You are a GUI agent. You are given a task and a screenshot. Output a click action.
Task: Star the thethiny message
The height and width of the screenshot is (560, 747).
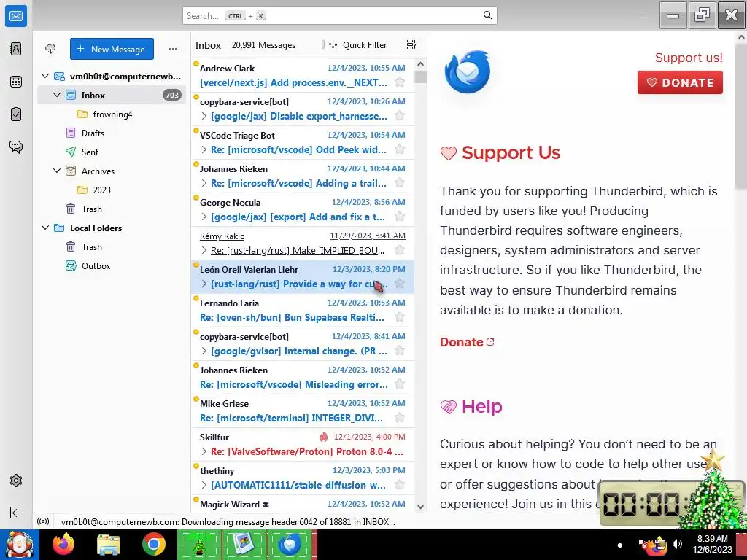click(400, 485)
